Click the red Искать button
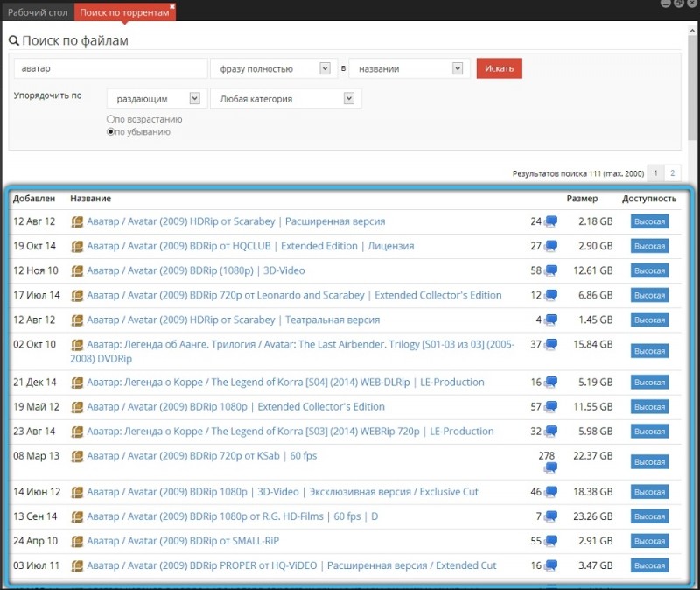The image size is (700, 590). (499, 68)
